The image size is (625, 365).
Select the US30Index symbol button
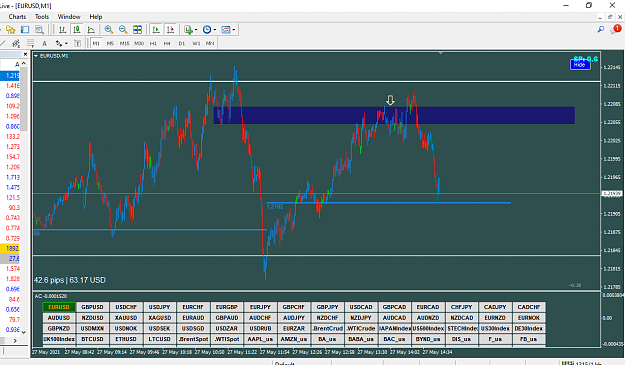(x=495, y=328)
